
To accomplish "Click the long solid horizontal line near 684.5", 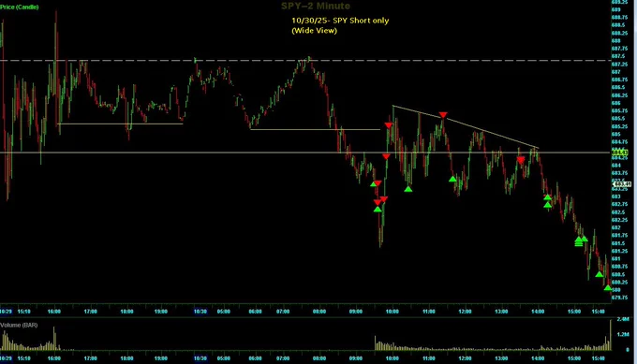I will point(305,153).
